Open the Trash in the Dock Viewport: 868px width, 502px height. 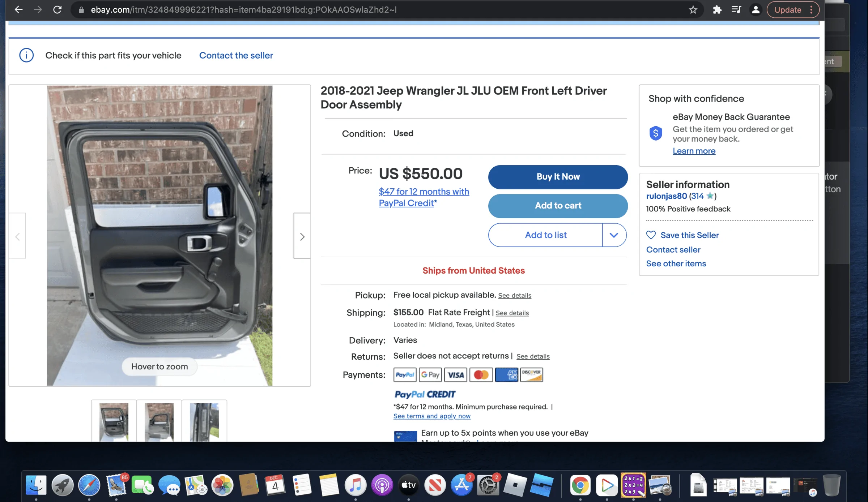[832, 485]
